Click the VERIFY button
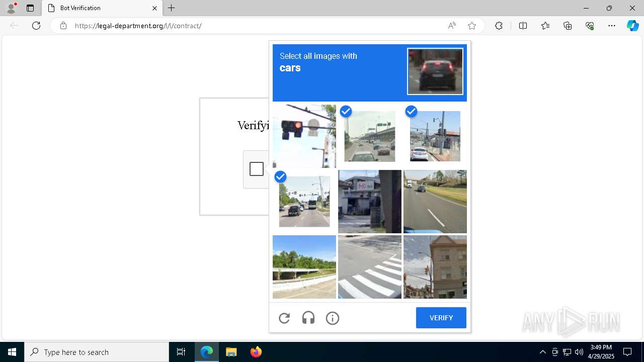This screenshot has width=644, height=362. (441, 318)
